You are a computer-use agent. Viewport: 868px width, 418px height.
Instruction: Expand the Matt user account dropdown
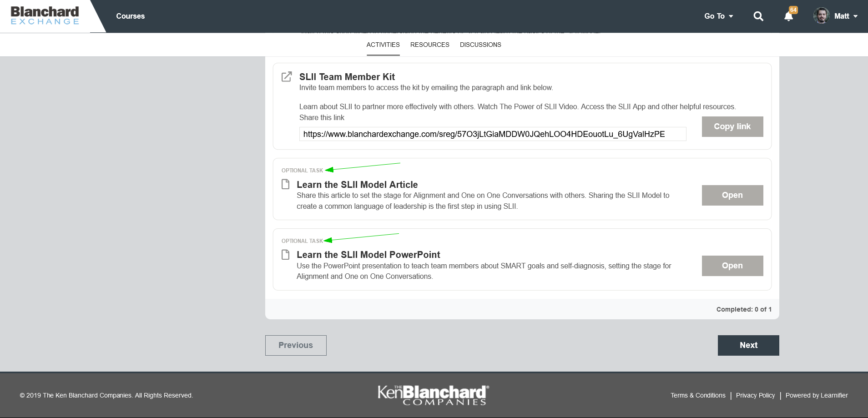pyautogui.click(x=846, y=16)
